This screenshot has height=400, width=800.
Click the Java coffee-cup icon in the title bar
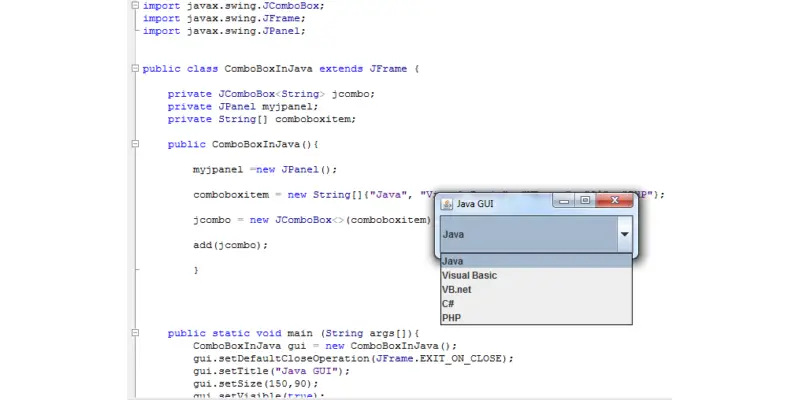(447, 204)
